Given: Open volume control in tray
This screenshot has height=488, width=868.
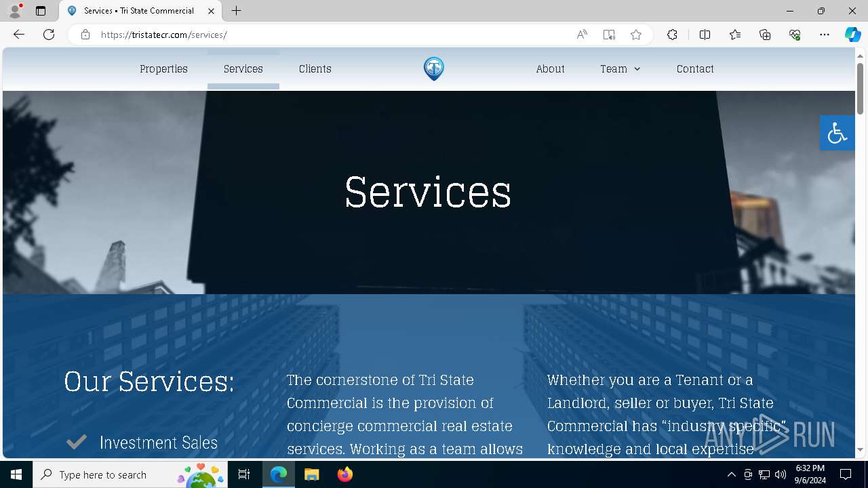Looking at the screenshot, I should pos(780,474).
